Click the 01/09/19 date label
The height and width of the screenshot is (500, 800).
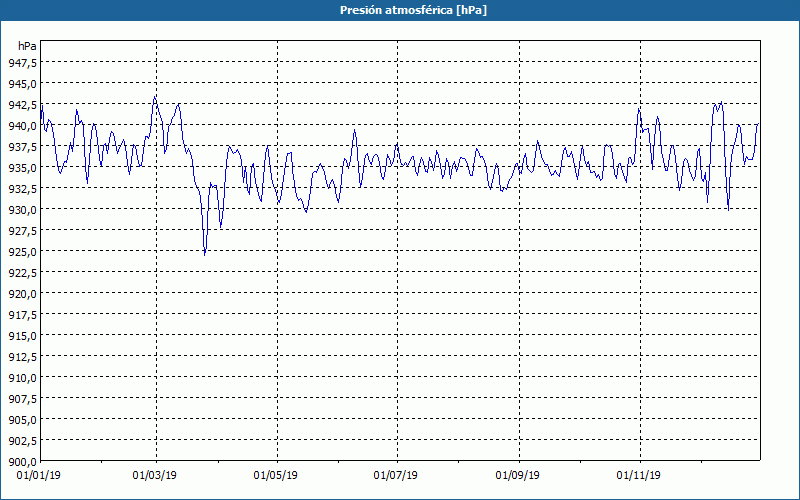tap(517, 476)
